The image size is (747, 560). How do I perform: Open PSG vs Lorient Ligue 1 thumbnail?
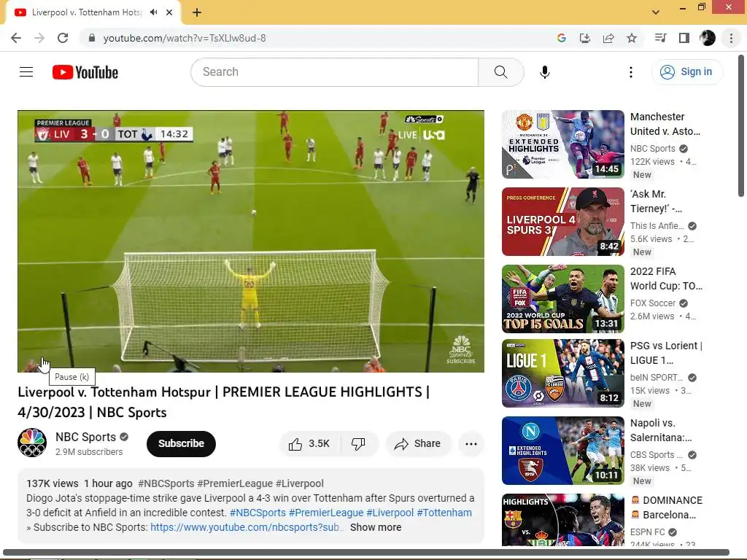pyautogui.click(x=563, y=373)
